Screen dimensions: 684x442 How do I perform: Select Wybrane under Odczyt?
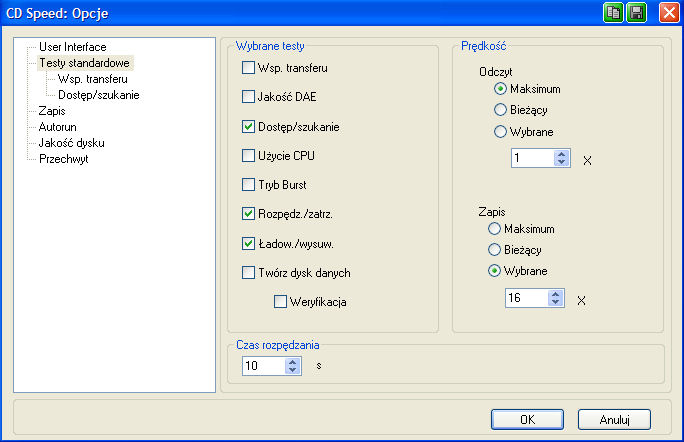coord(500,131)
